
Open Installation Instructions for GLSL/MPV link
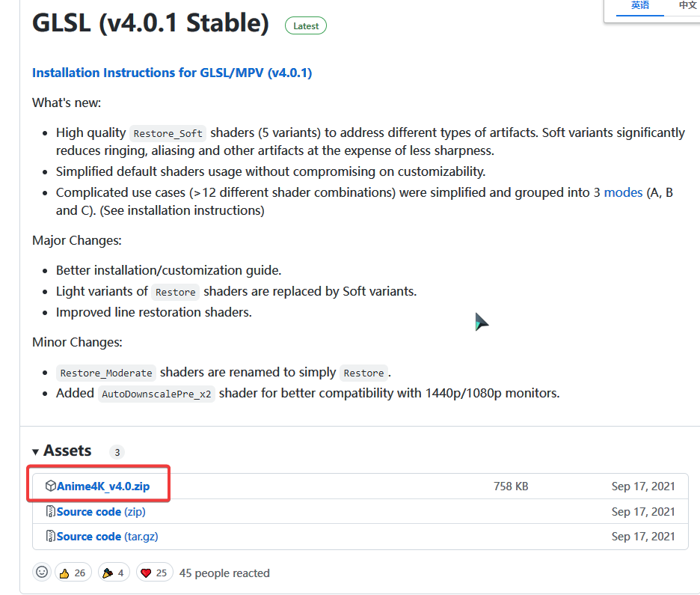coord(172,73)
